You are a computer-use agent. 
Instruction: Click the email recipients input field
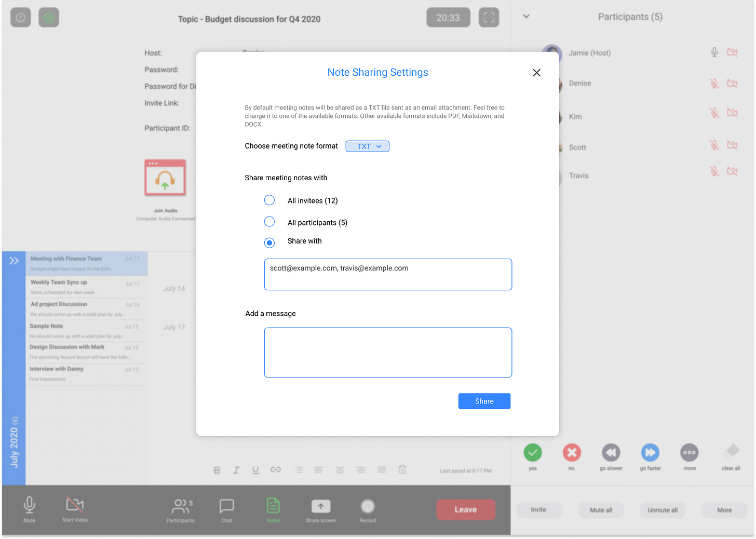pos(388,274)
